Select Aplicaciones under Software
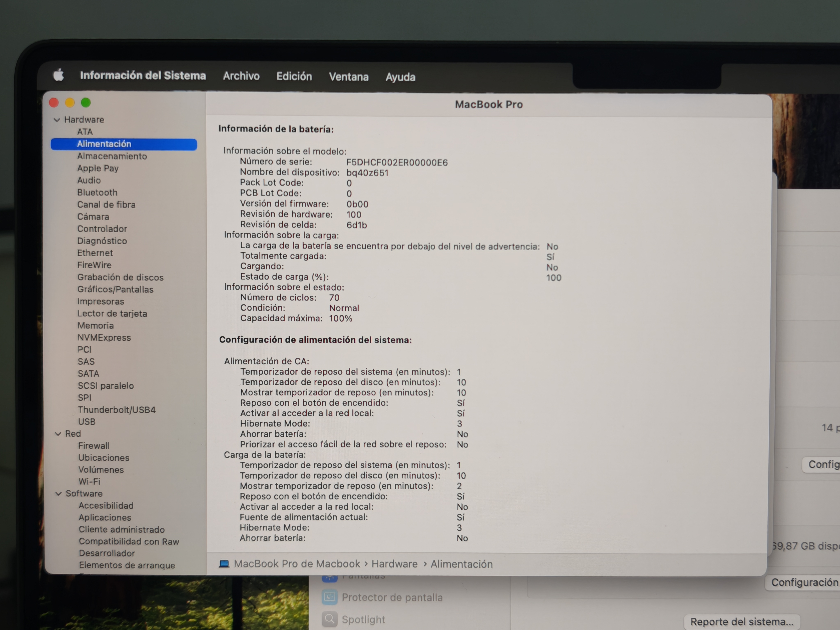 tap(105, 518)
